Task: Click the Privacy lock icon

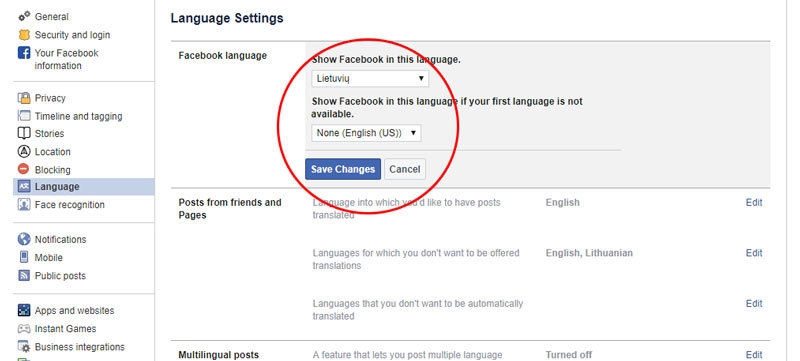Action: [24, 98]
